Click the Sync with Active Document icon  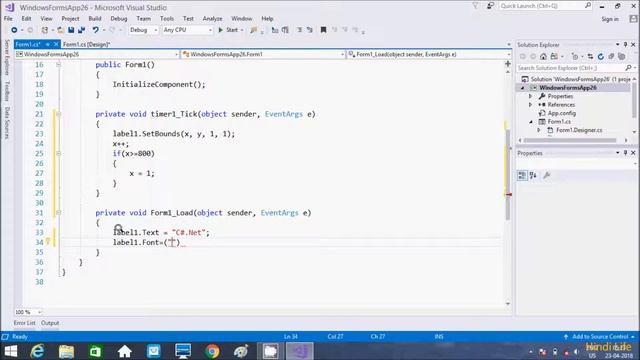point(590,56)
